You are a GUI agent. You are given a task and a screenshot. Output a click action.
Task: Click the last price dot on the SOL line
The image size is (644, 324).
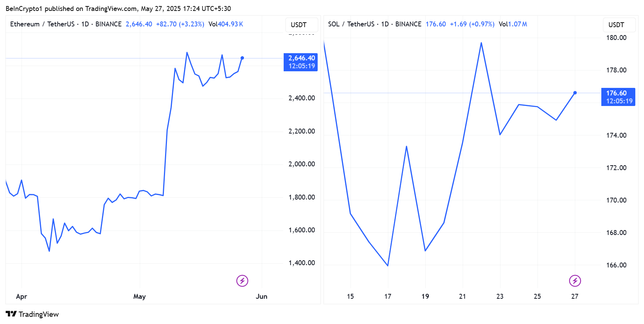tap(575, 93)
